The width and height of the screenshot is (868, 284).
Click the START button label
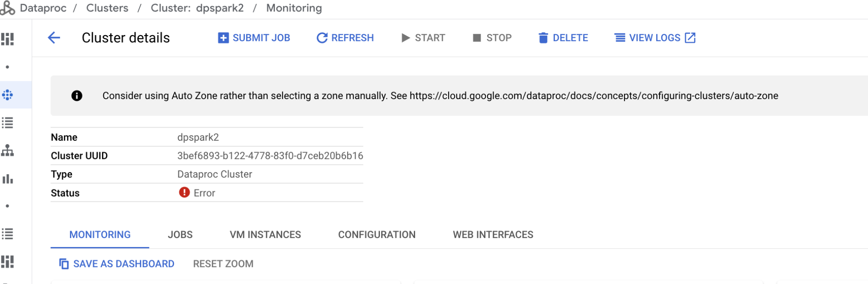click(x=430, y=38)
